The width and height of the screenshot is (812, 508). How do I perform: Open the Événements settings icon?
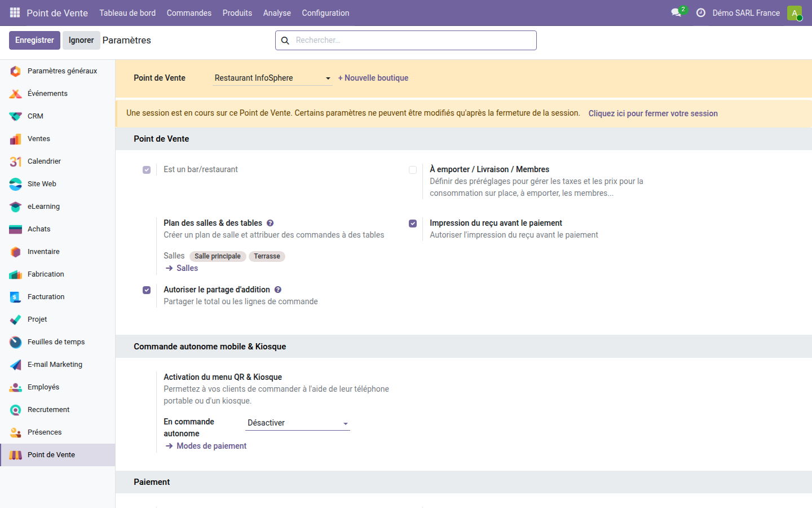(x=16, y=94)
